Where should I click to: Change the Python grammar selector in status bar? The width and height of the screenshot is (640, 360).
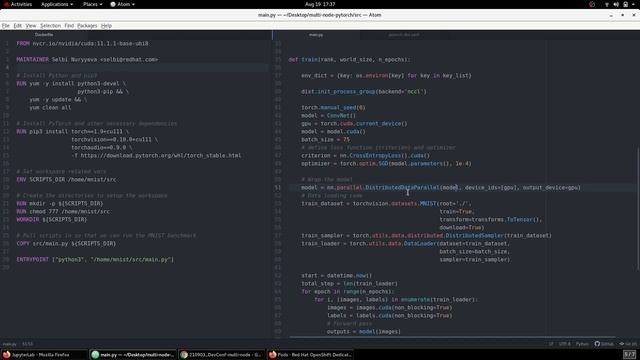582,344
